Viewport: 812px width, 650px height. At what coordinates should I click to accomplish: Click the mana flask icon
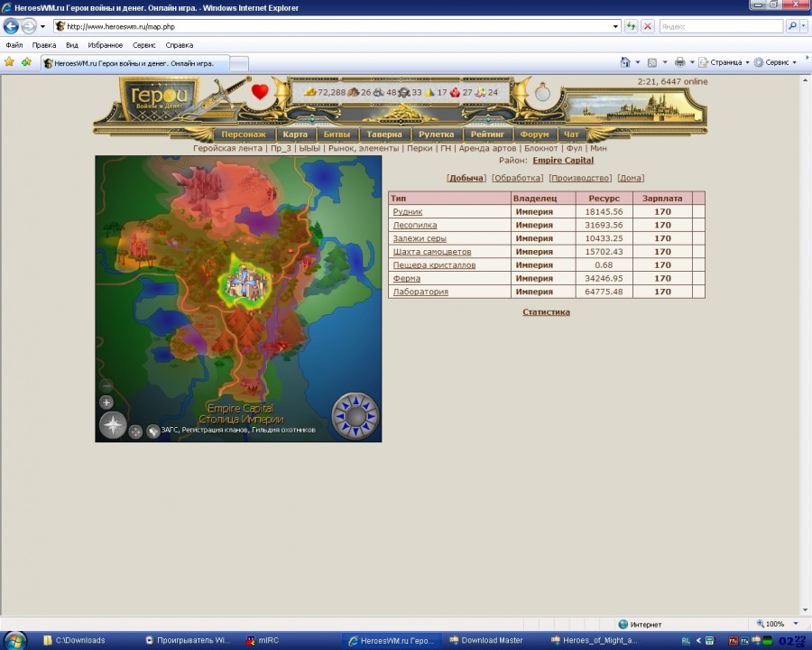[542, 92]
